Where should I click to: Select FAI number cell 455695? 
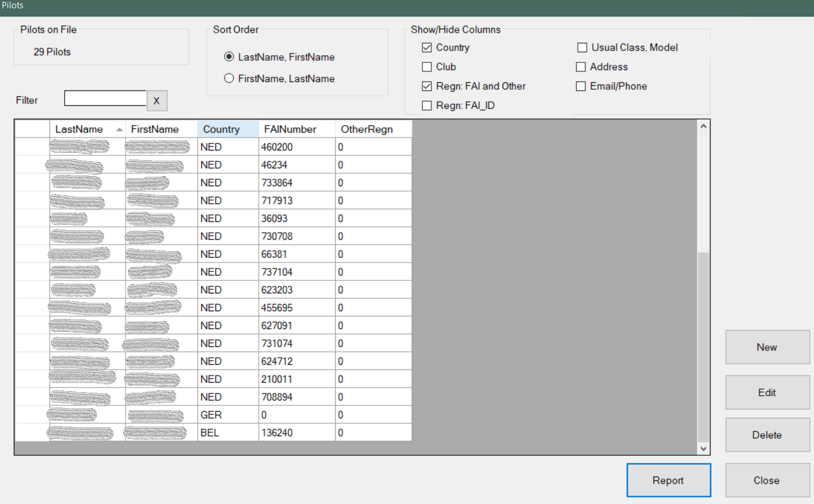pyautogui.click(x=297, y=308)
